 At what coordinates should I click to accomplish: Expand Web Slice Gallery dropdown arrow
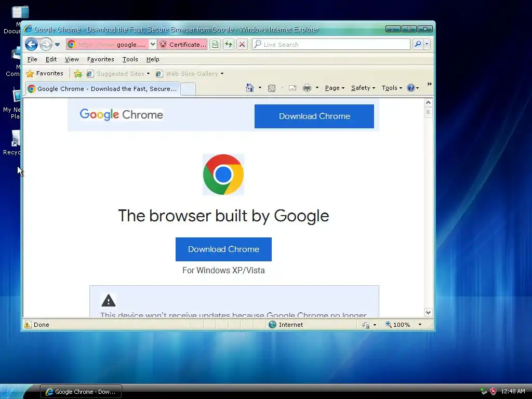(222, 74)
